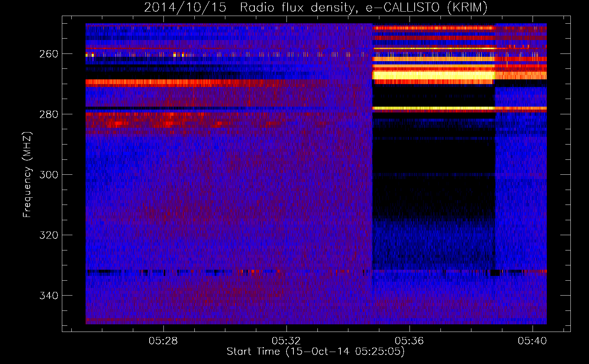Click the Start Time axis title

coord(316,352)
